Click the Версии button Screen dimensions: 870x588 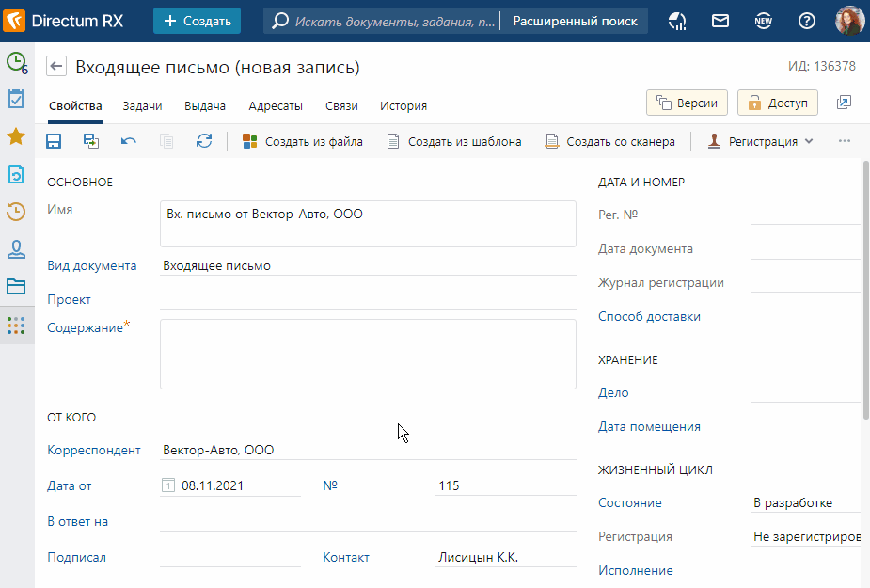(x=687, y=103)
